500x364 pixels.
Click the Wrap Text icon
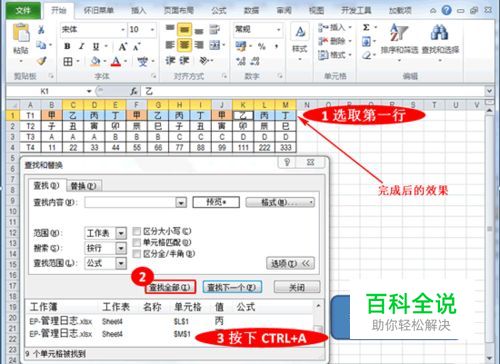click(x=214, y=30)
